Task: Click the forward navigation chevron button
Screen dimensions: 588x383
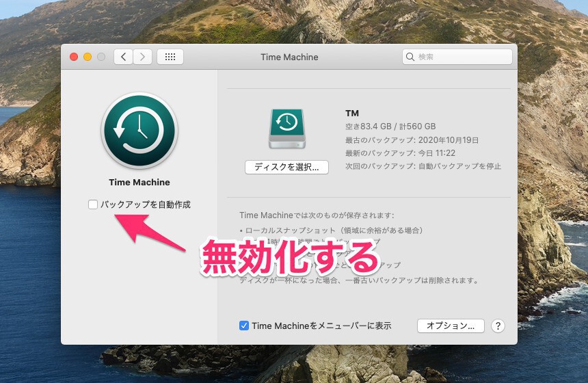Action: pos(142,57)
